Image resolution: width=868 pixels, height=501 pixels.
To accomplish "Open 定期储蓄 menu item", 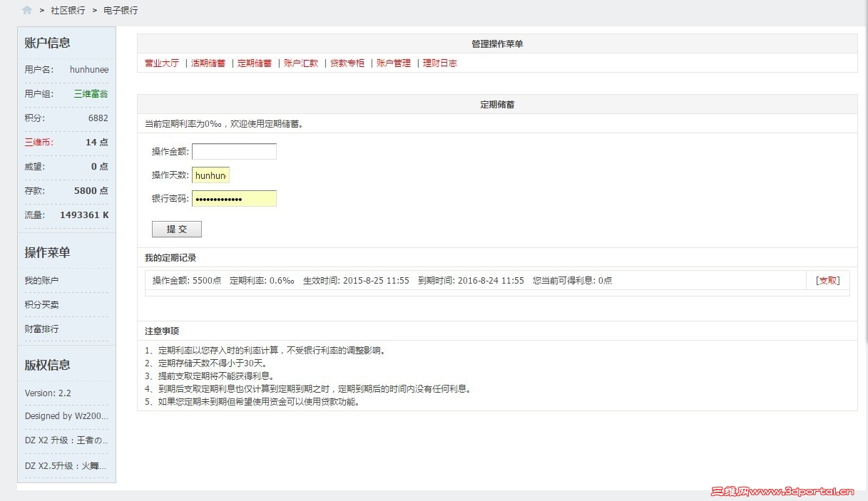I will [x=255, y=63].
